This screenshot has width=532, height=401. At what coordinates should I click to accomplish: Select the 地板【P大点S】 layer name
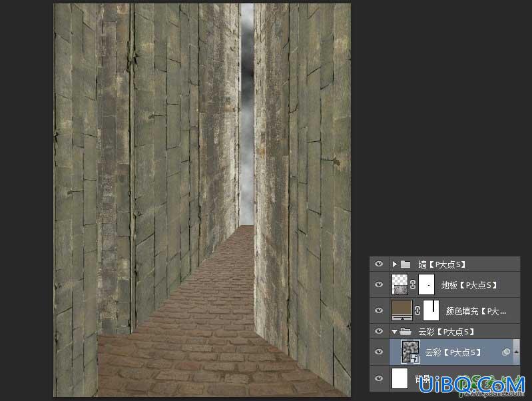pyautogui.click(x=469, y=285)
